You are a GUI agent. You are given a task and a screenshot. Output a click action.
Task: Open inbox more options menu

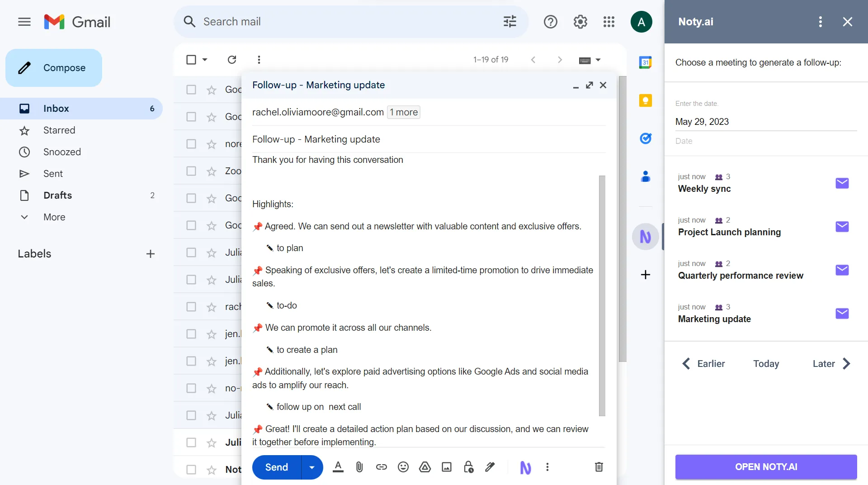[x=259, y=60]
